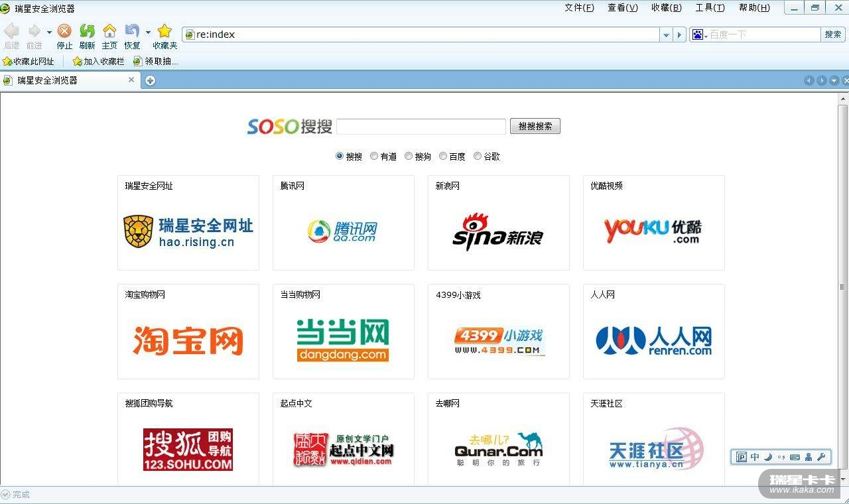Open the 淘宝购物网 Taobao tile
849x504 pixels.
[188, 332]
